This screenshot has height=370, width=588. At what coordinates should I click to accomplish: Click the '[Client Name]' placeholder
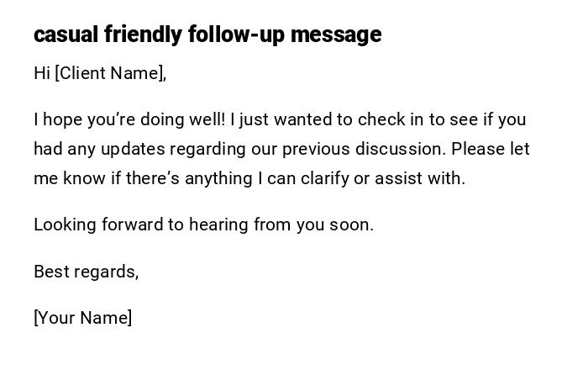click(x=111, y=73)
